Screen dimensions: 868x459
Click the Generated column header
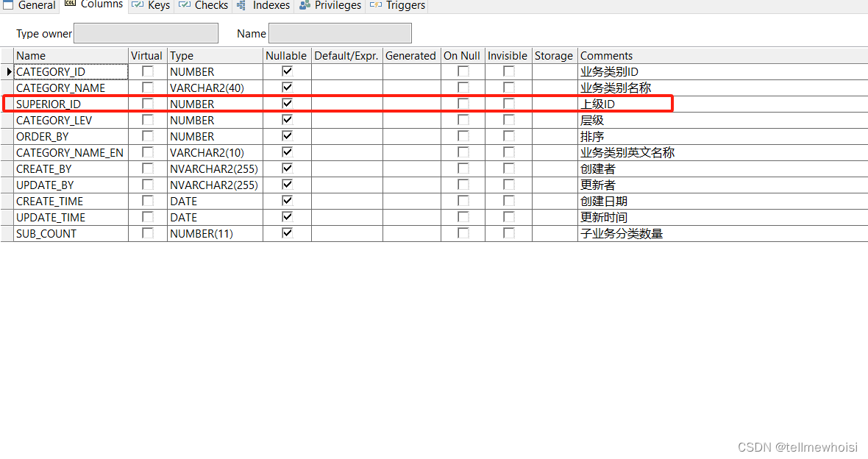(411, 56)
